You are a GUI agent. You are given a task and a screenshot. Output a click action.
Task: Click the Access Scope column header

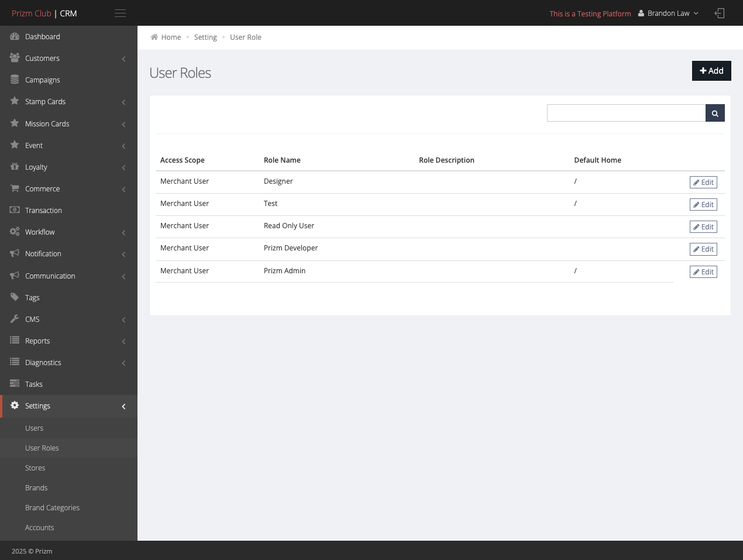[x=183, y=160]
